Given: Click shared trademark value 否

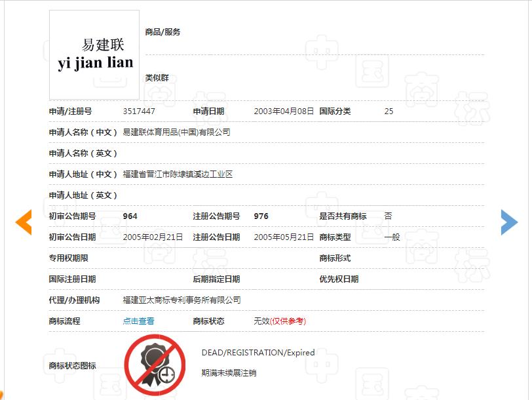Looking at the screenshot, I should [x=387, y=216].
